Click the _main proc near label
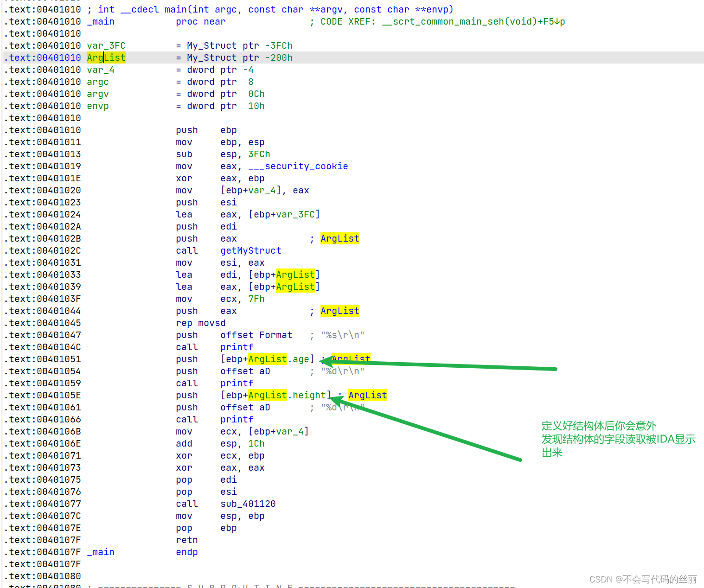The width and height of the screenshot is (704, 588). [101, 21]
